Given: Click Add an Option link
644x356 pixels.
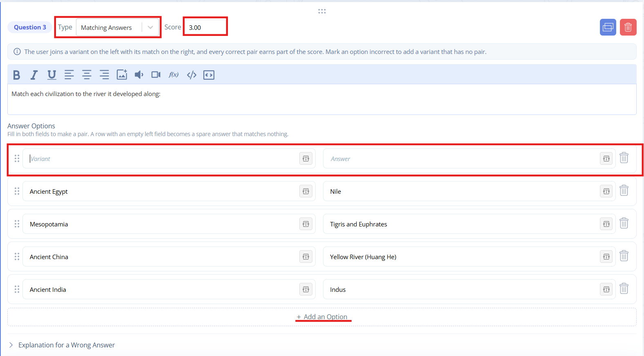Looking at the screenshot, I should pyautogui.click(x=322, y=317).
